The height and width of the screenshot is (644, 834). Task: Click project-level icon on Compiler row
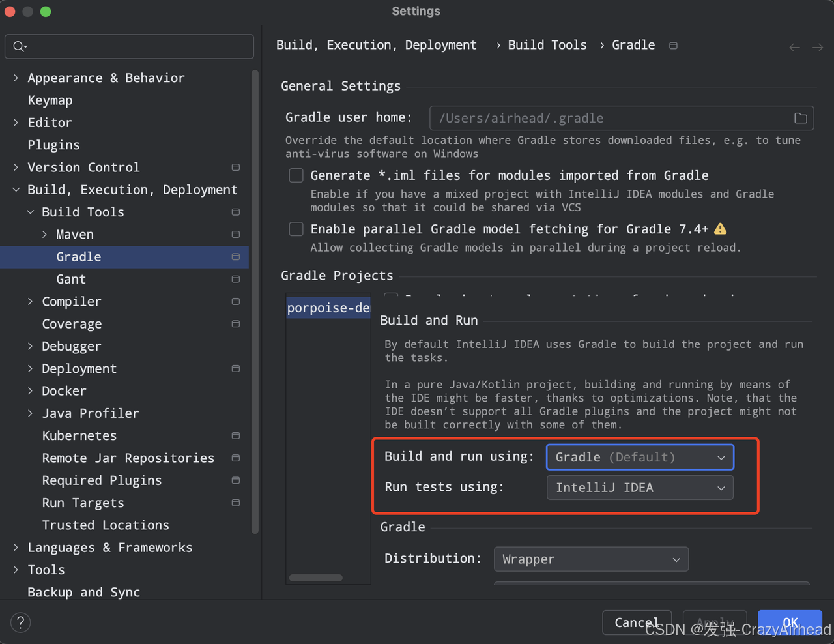tap(236, 302)
